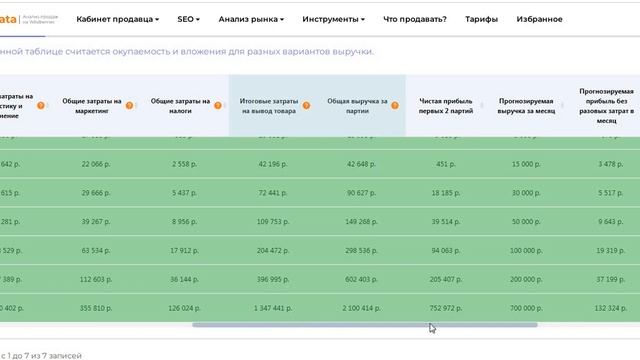Image resolution: width=640 pixels, height=360 pixels.
Task: Select cell 396 995 р. total costs
Action: pos(273,280)
